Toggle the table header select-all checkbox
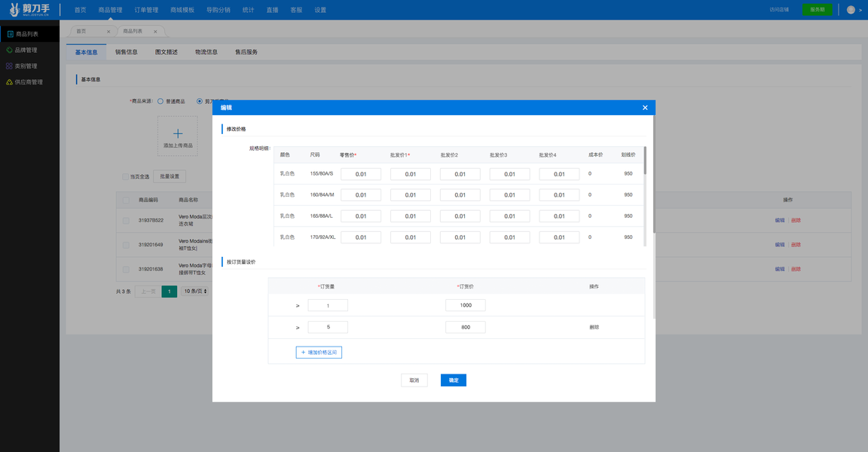The height and width of the screenshot is (452, 868). (127, 200)
